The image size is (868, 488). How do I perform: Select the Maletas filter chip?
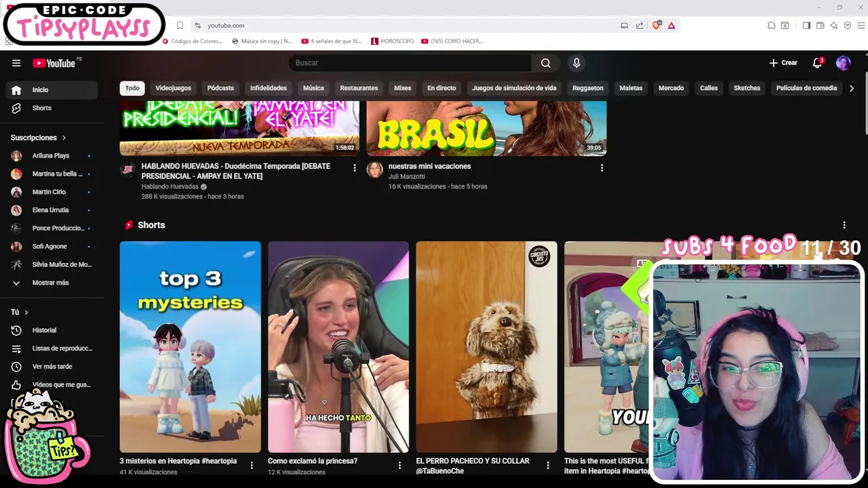(x=631, y=88)
